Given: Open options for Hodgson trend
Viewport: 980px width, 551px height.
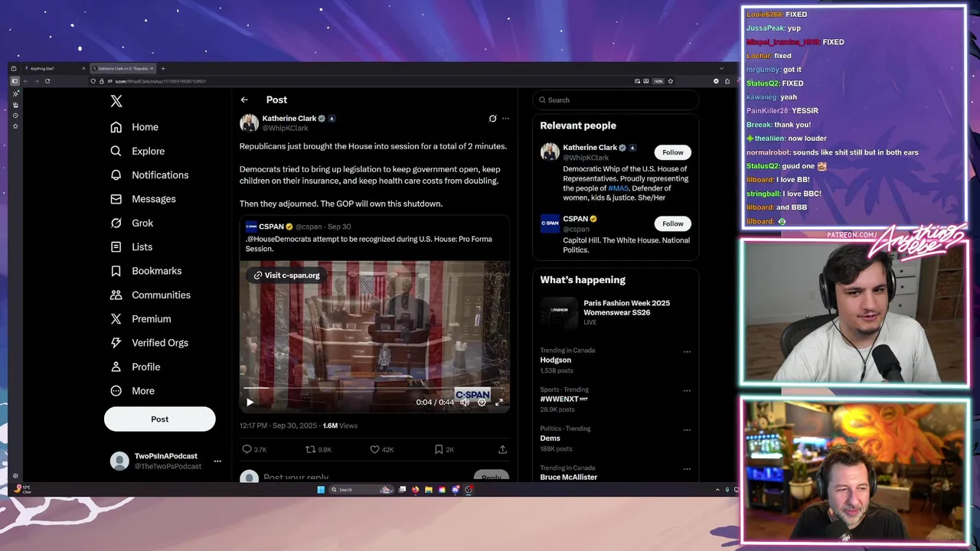Looking at the screenshot, I should click(x=687, y=352).
